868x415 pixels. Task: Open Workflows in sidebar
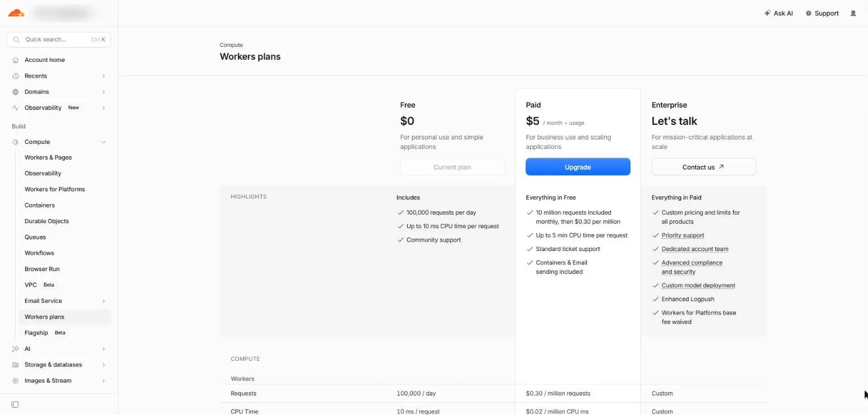[x=65, y=253]
